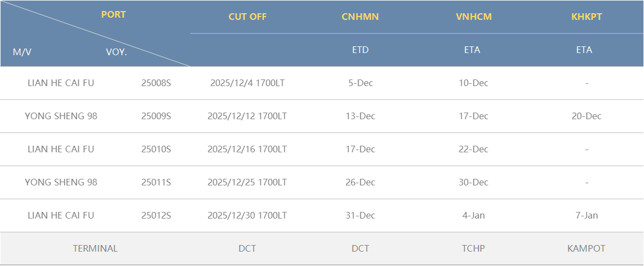
Task: Click voyage number 25011S
Action: click(156, 183)
